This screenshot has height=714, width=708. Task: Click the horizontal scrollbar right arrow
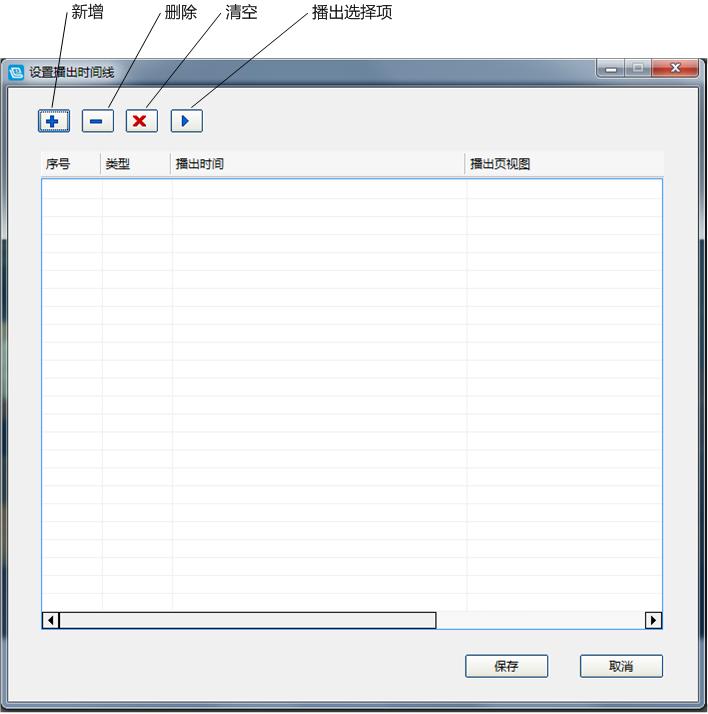pyautogui.click(x=653, y=620)
